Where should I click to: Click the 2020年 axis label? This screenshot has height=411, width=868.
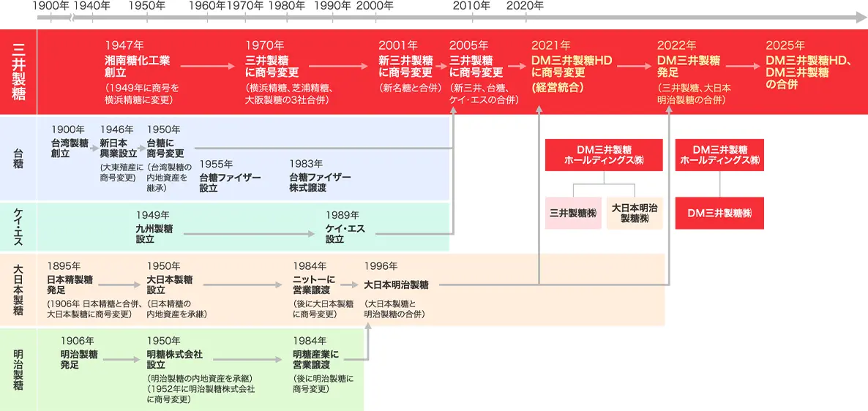(x=525, y=6)
